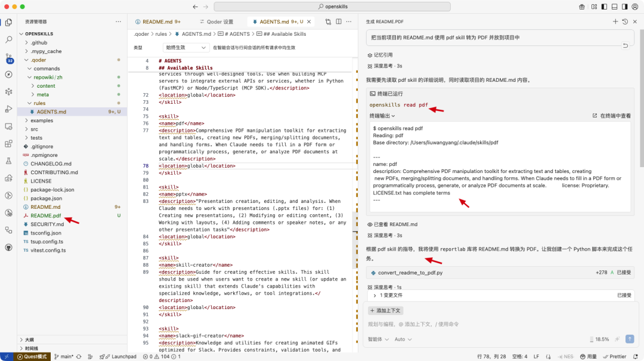Click the send arrow button in chat
The image size is (644, 361).
coord(630,339)
